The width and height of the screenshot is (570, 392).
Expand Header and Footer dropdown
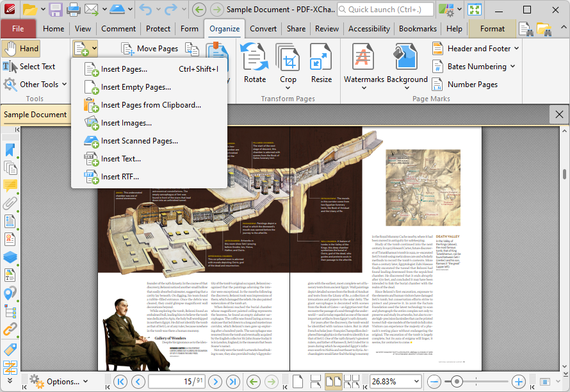click(x=516, y=49)
